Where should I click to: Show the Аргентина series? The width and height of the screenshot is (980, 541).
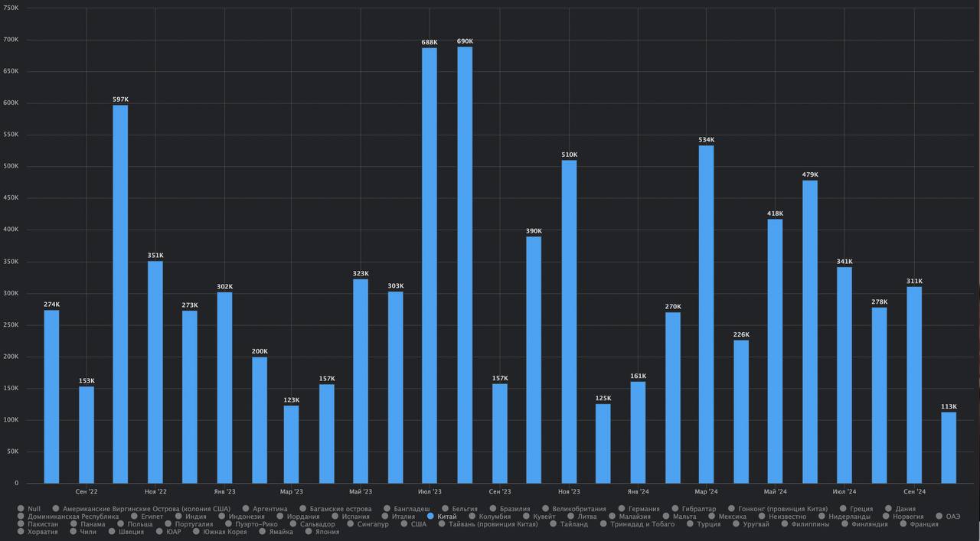(269, 509)
